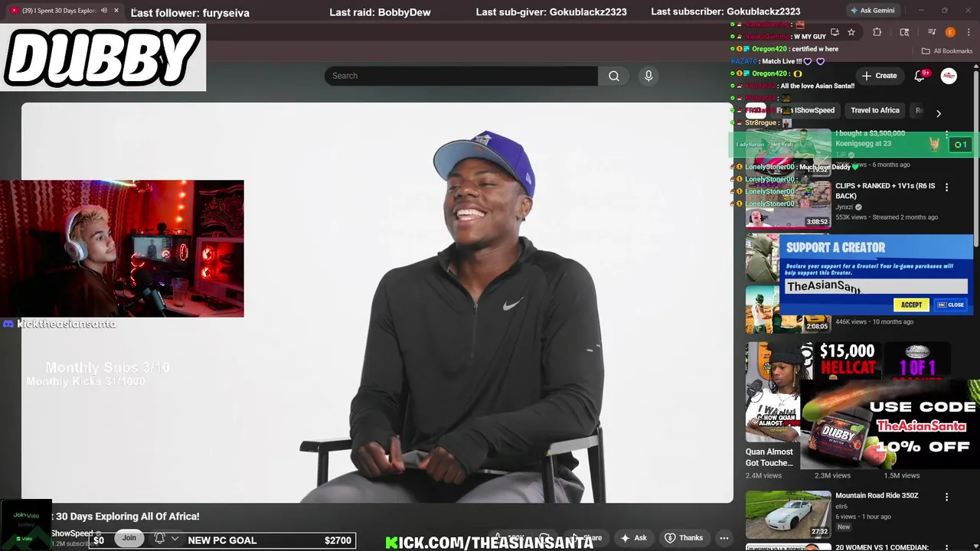The height and width of the screenshot is (551, 980).
Task: Click the Thanks button
Action: click(684, 538)
